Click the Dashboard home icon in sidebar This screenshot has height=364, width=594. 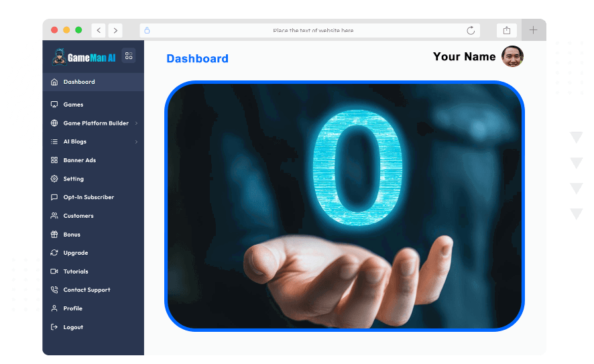[x=54, y=82]
